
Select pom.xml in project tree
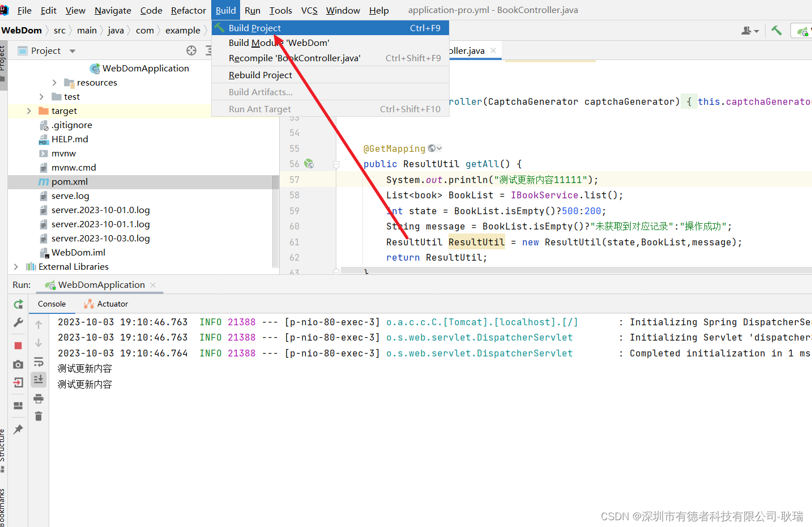coord(70,182)
